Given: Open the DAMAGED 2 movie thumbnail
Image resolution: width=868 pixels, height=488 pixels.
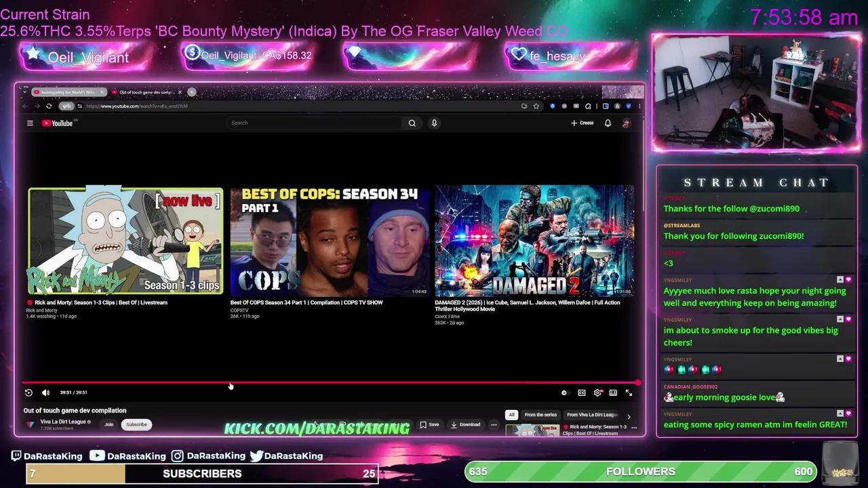Looking at the screenshot, I should 534,241.
